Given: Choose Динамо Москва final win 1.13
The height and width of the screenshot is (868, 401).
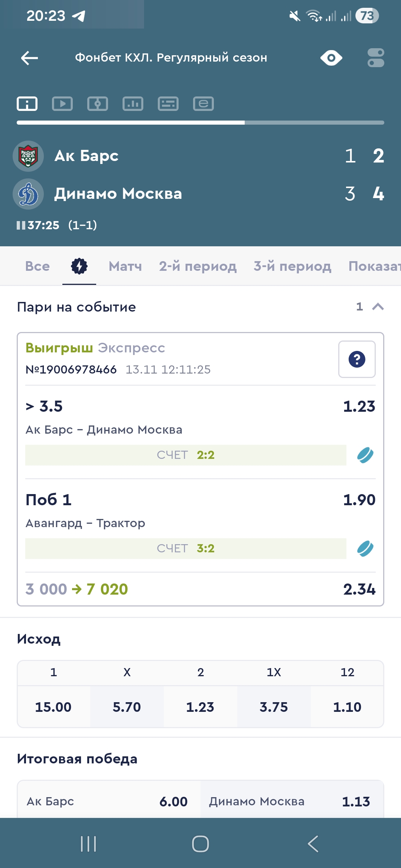Looking at the screenshot, I should coord(292,801).
